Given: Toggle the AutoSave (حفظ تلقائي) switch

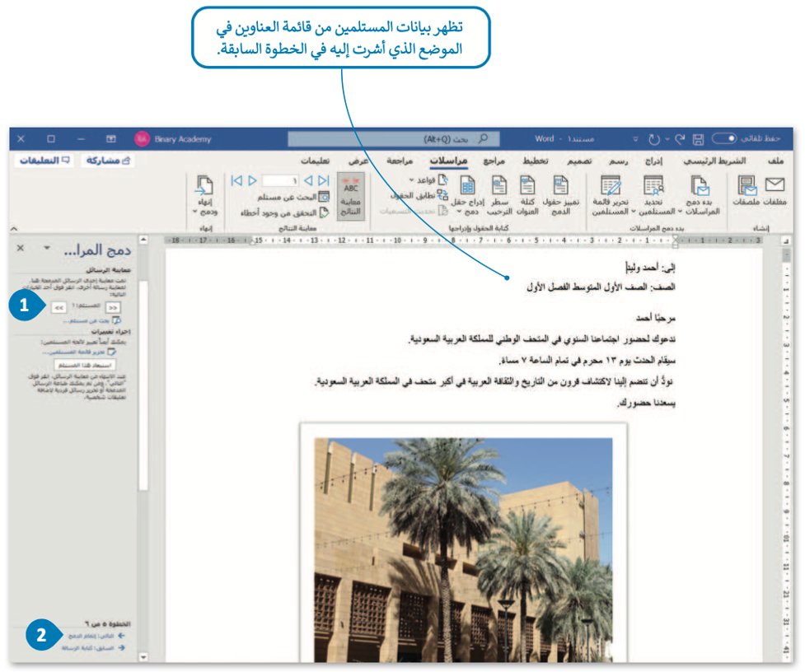Looking at the screenshot, I should click(x=724, y=138).
